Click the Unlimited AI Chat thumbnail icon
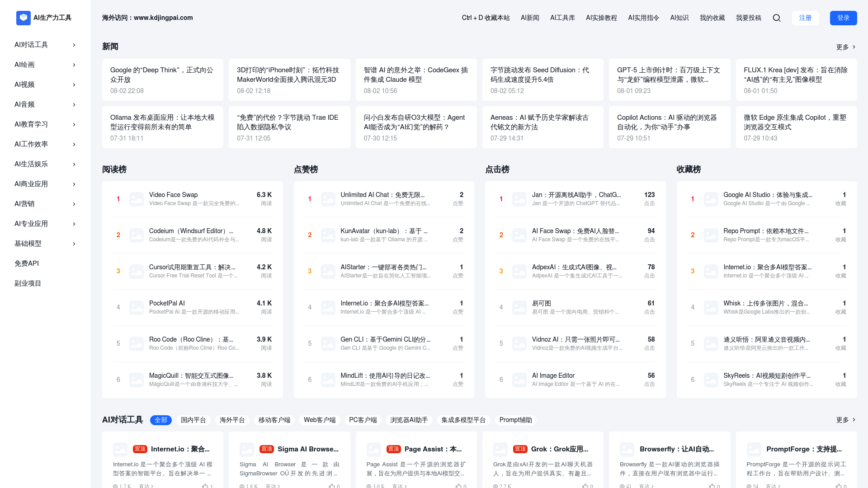 click(328, 199)
